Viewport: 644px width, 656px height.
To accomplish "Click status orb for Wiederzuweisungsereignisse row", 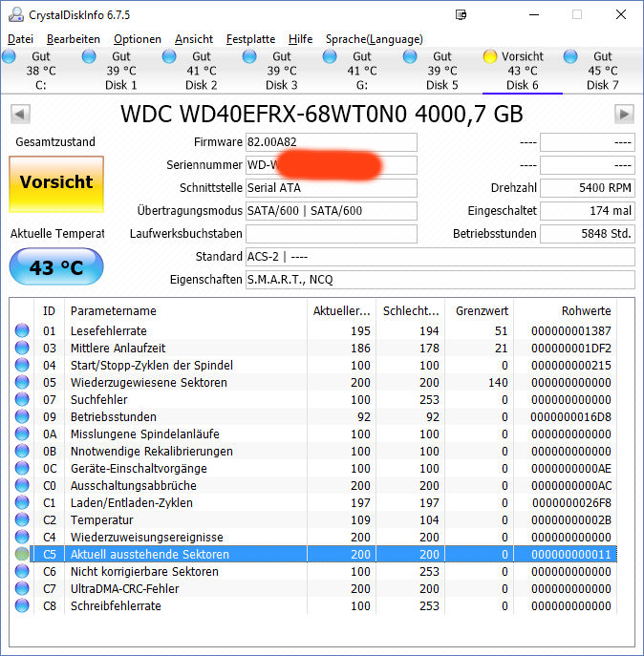I will click(x=22, y=537).
